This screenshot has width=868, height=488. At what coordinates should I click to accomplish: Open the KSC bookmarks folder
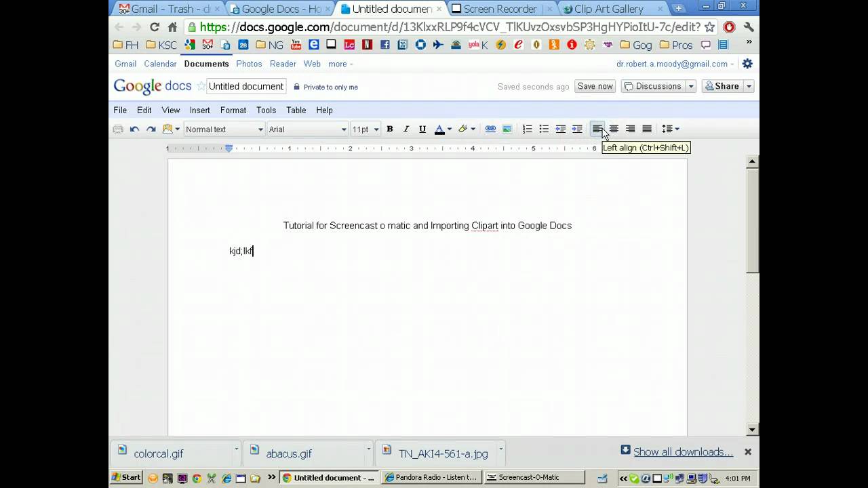click(x=161, y=45)
